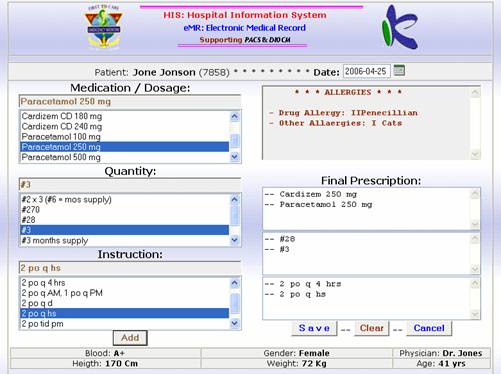Click the Age: 41 yrs cell
501x374 pixels.
441,364
